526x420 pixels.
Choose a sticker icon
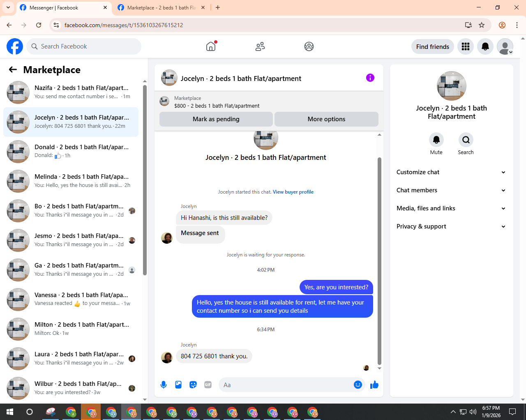click(193, 385)
